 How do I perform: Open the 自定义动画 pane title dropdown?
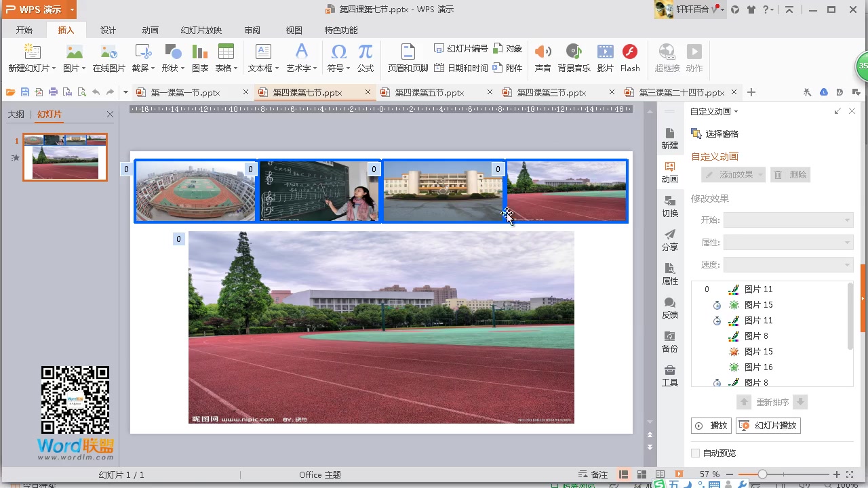[736, 112]
